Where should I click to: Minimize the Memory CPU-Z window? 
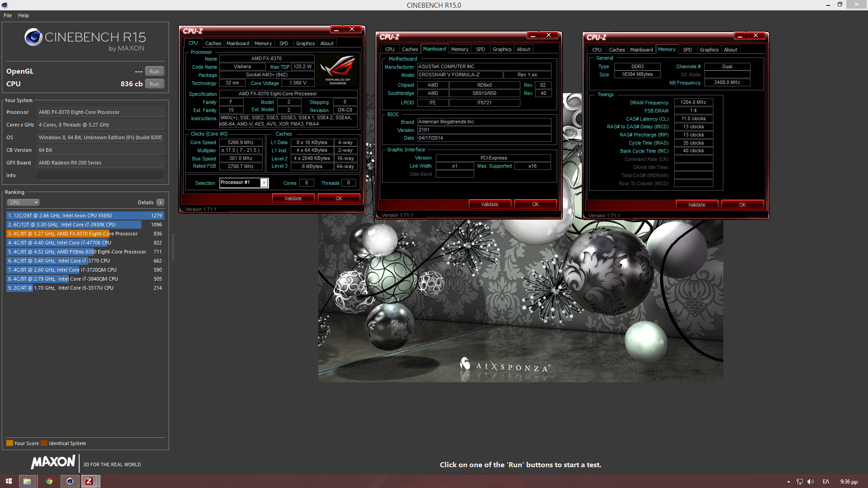tap(740, 36)
